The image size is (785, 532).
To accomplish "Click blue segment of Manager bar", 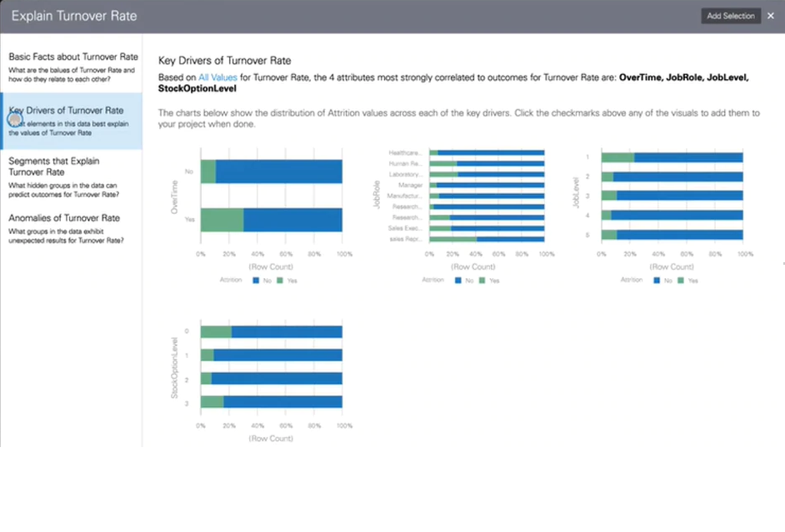I will point(490,185).
